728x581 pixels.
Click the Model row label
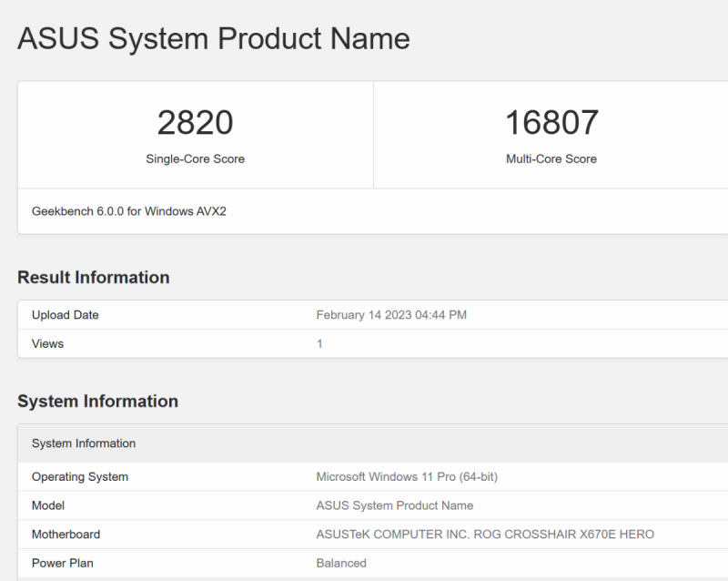48,505
